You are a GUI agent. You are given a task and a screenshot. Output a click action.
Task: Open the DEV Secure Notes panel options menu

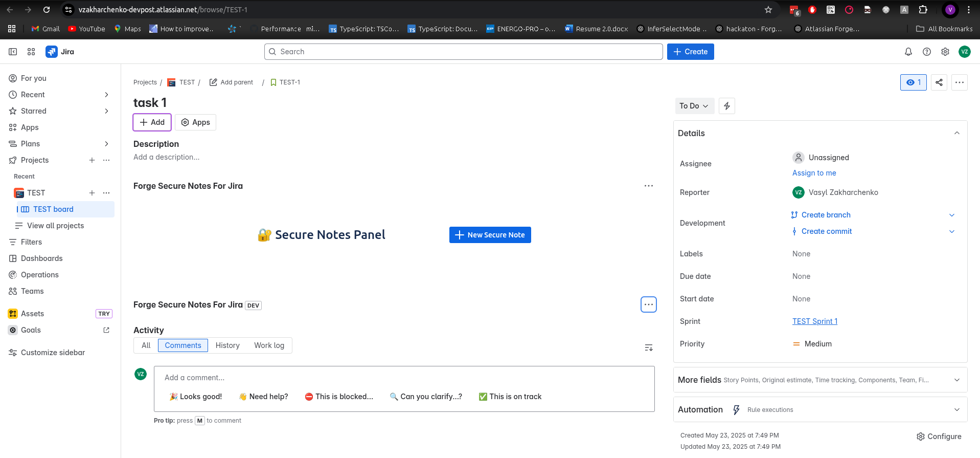pyautogui.click(x=649, y=304)
